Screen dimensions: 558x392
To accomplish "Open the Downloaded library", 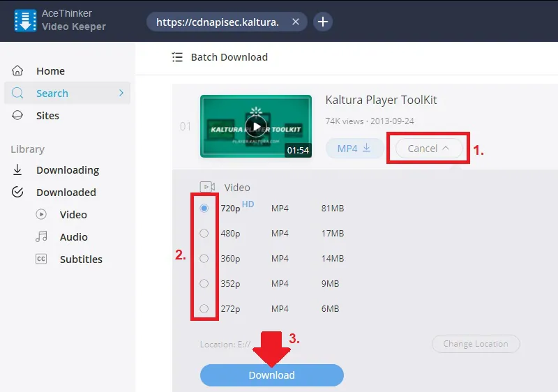I will click(x=66, y=193).
